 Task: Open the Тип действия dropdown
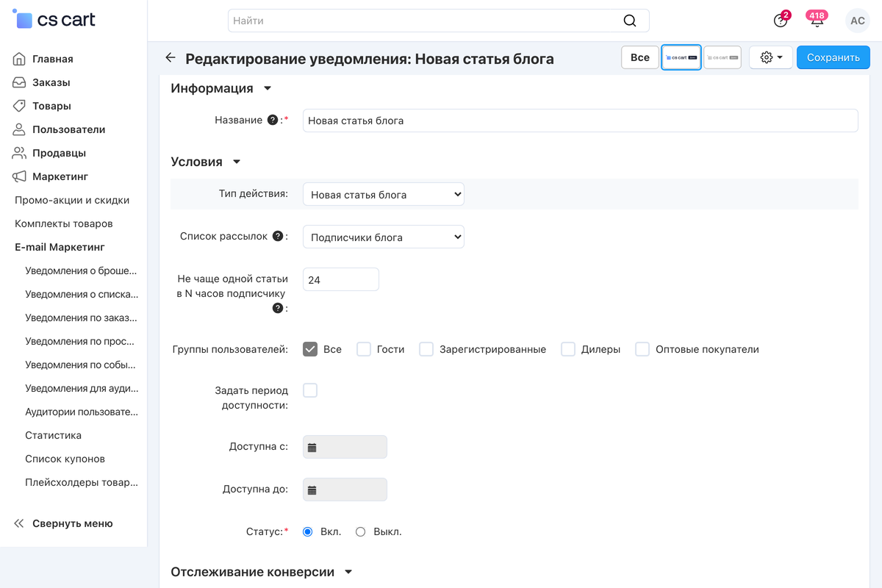click(384, 195)
